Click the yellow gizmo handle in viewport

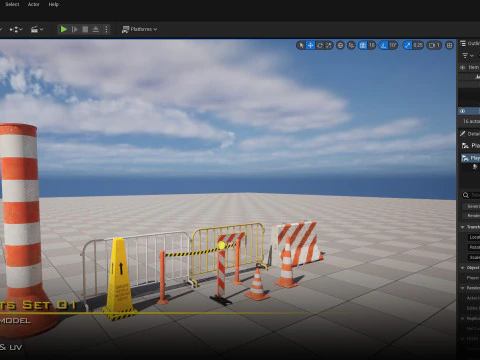[x=222, y=246]
